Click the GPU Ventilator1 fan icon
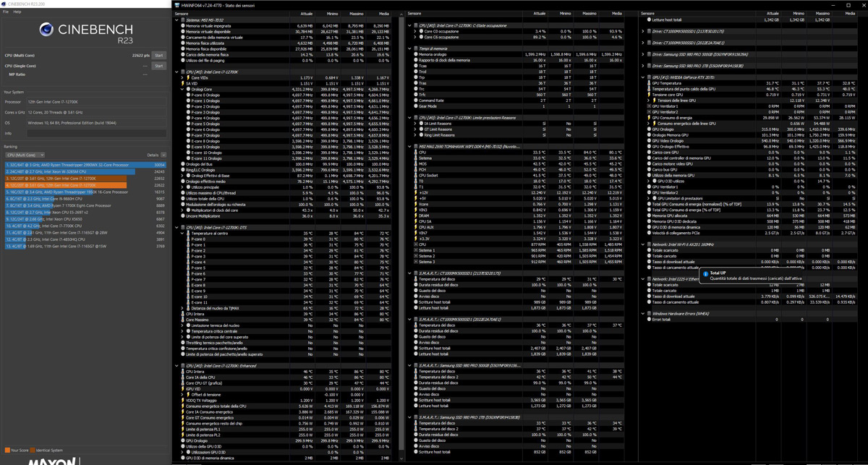The height and width of the screenshot is (465, 868). tap(650, 106)
